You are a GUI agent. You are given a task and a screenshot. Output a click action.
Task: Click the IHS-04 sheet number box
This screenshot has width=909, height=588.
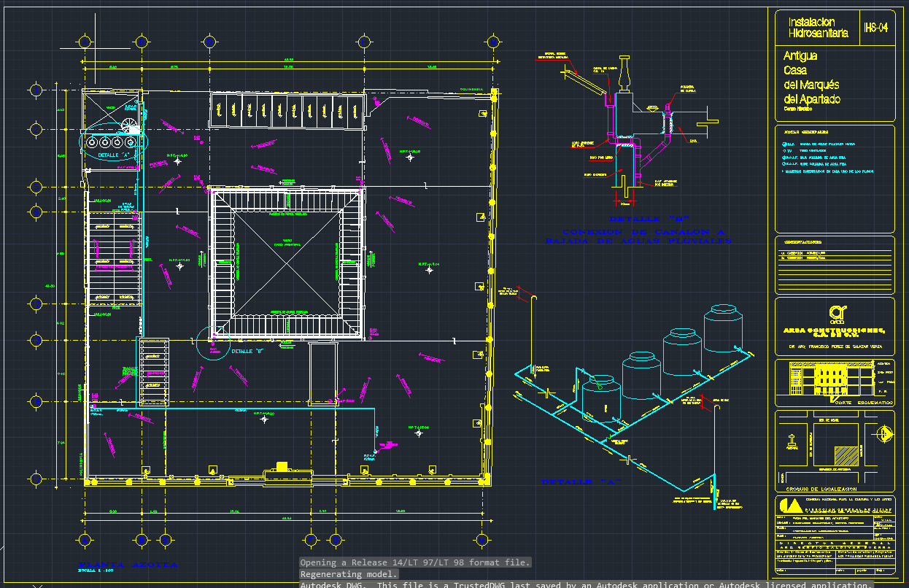coord(875,28)
